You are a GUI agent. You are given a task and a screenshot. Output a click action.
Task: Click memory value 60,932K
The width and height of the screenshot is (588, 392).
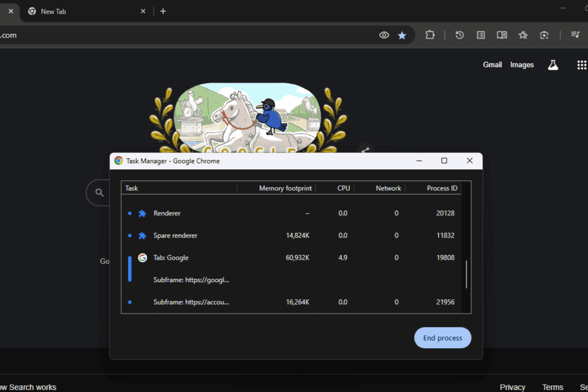[x=297, y=258]
